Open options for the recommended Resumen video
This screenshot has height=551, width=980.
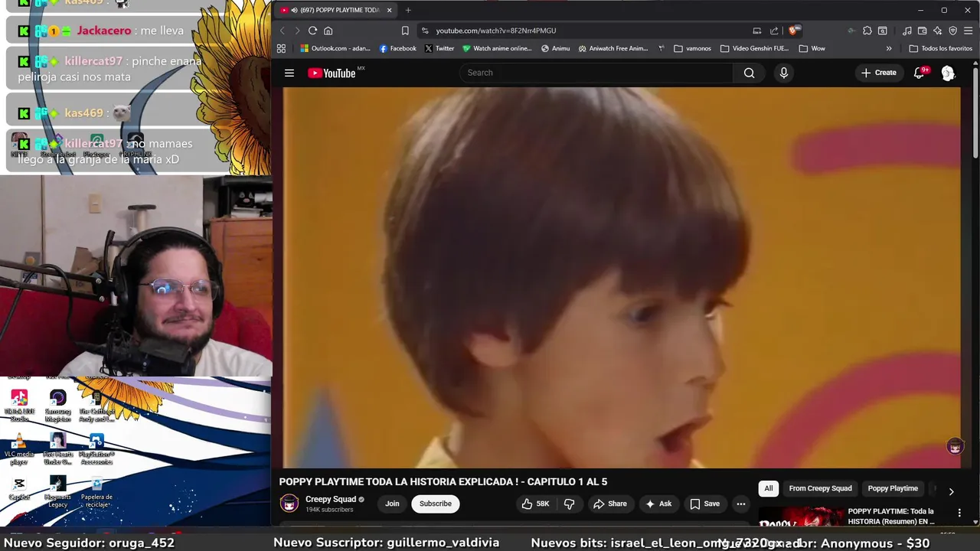pyautogui.click(x=959, y=513)
